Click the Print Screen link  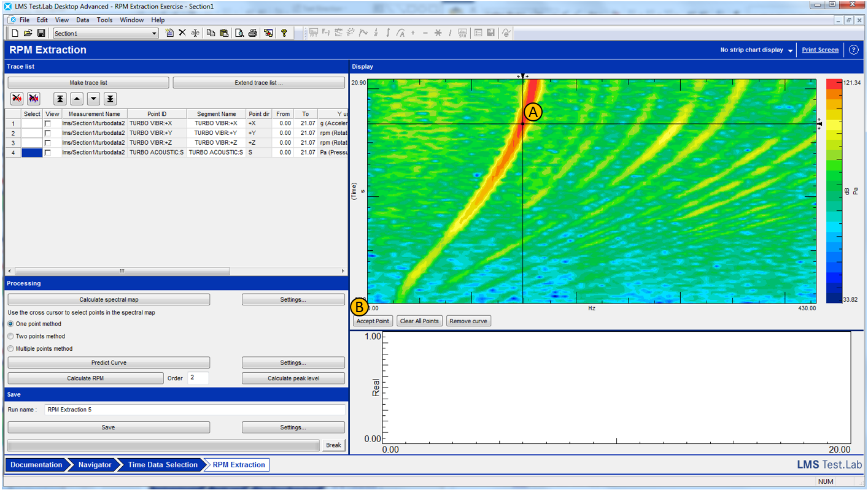(x=820, y=50)
